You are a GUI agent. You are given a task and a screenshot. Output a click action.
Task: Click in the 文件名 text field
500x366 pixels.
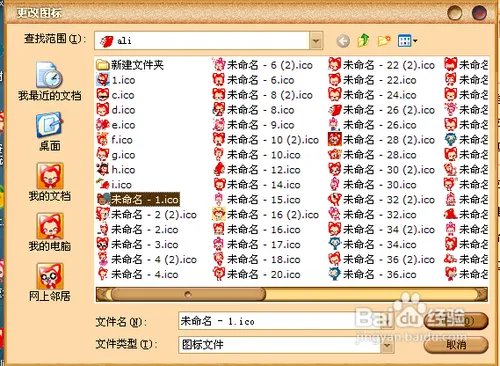280,321
